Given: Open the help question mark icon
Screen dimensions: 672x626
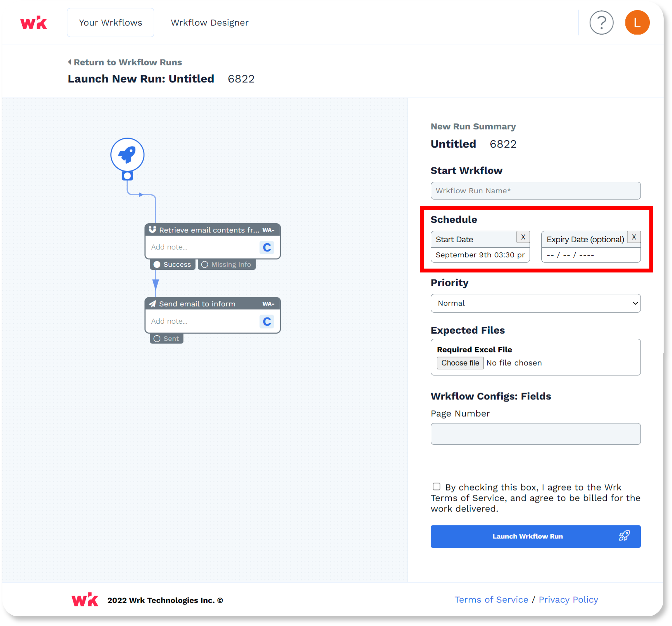Looking at the screenshot, I should pos(601,23).
